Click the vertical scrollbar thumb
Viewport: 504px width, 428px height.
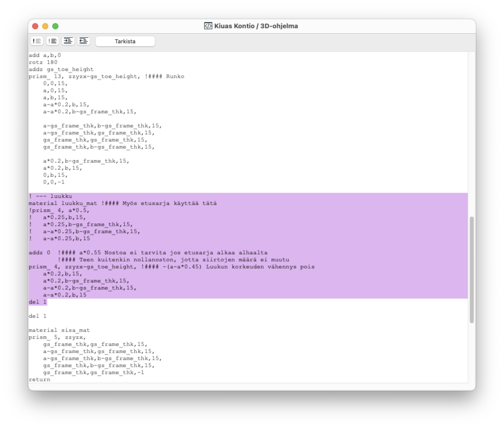(472, 270)
